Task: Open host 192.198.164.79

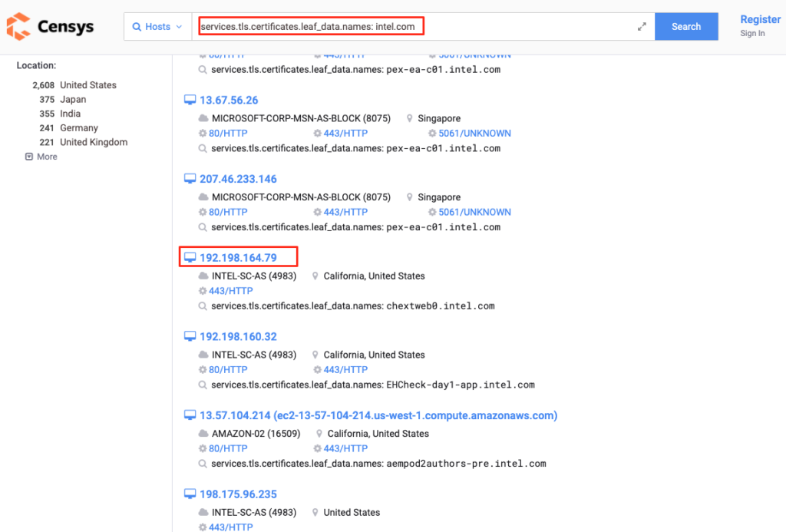Action: (238, 258)
